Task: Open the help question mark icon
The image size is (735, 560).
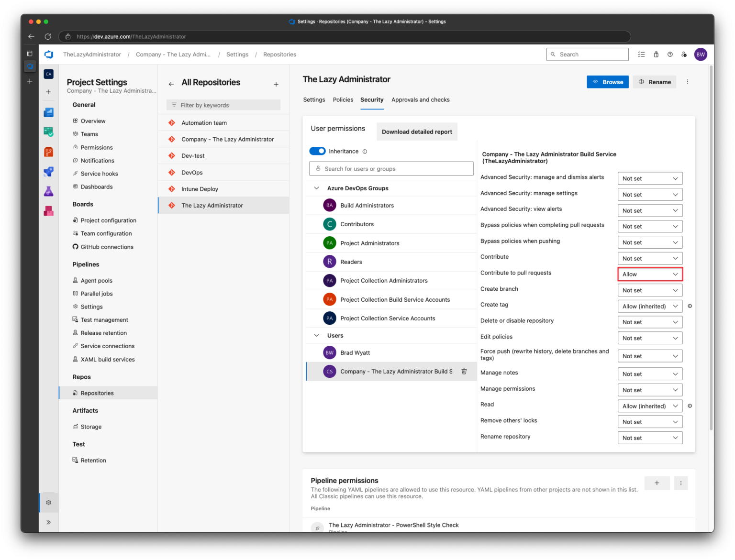Action: 670,55
